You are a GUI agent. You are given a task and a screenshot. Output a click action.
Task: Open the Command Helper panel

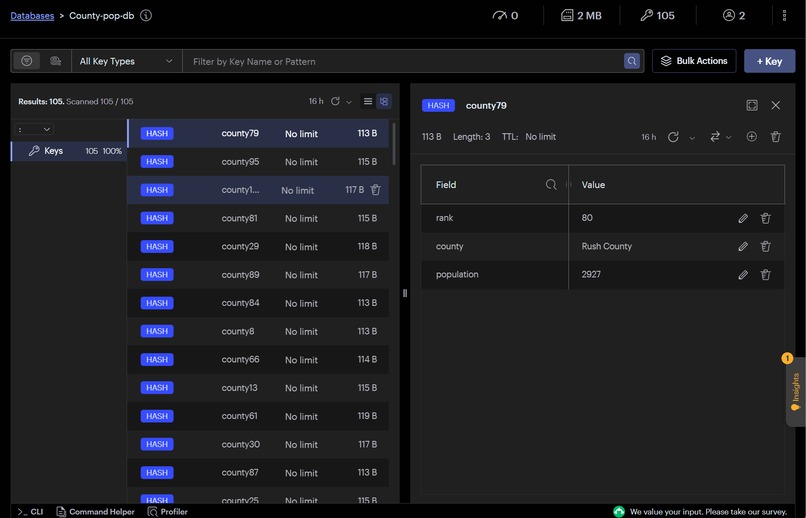pyautogui.click(x=96, y=512)
